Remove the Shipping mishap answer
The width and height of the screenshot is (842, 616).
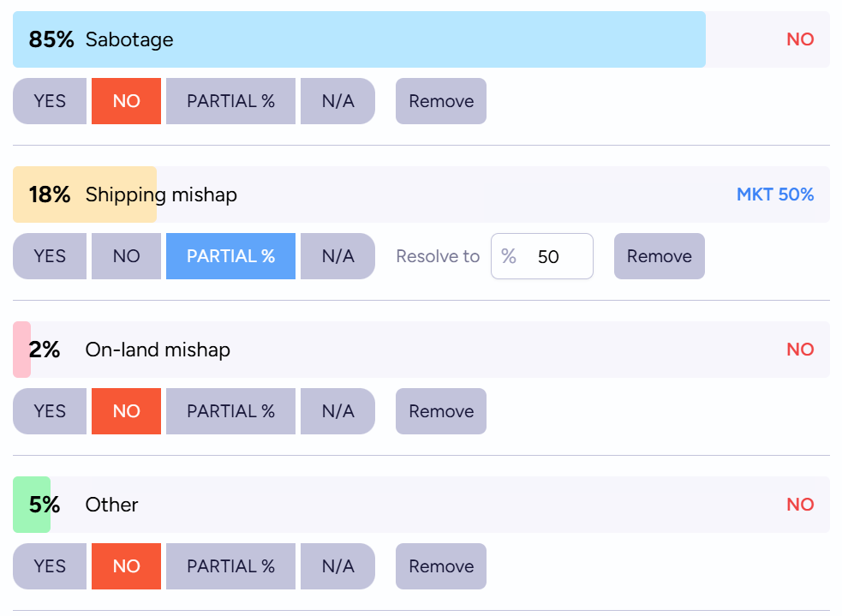click(659, 256)
